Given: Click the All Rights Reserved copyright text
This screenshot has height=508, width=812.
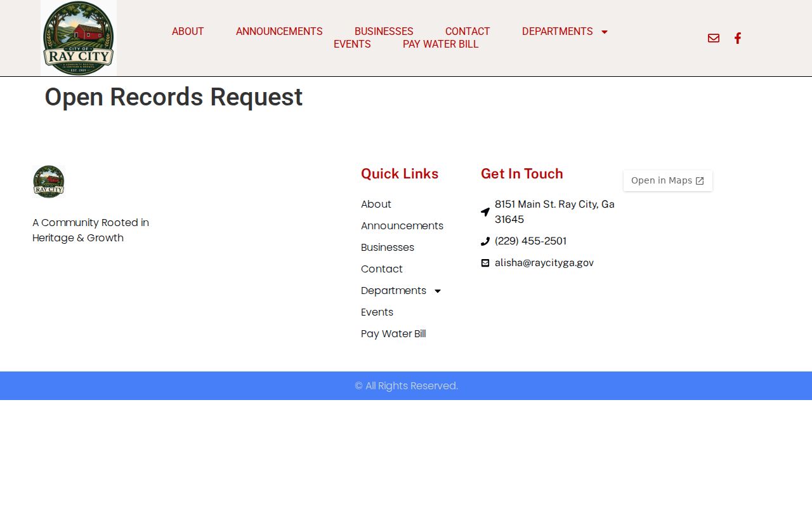Looking at the screenshot, I should click(406, 386).
